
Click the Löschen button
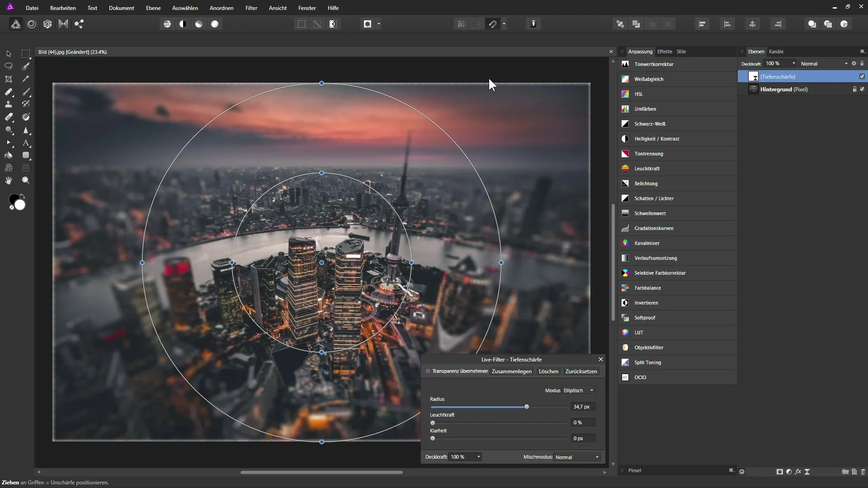click(x=548, y=371)
